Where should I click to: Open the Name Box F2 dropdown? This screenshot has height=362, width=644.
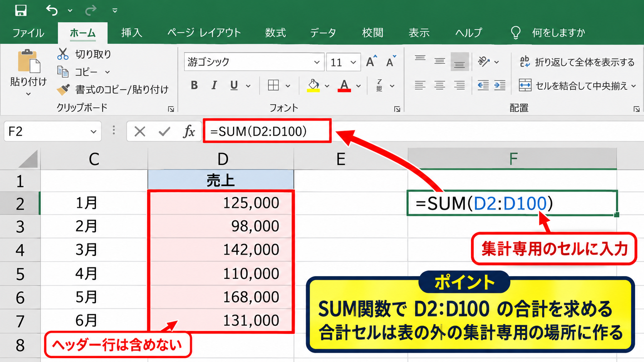click(93, 132)
